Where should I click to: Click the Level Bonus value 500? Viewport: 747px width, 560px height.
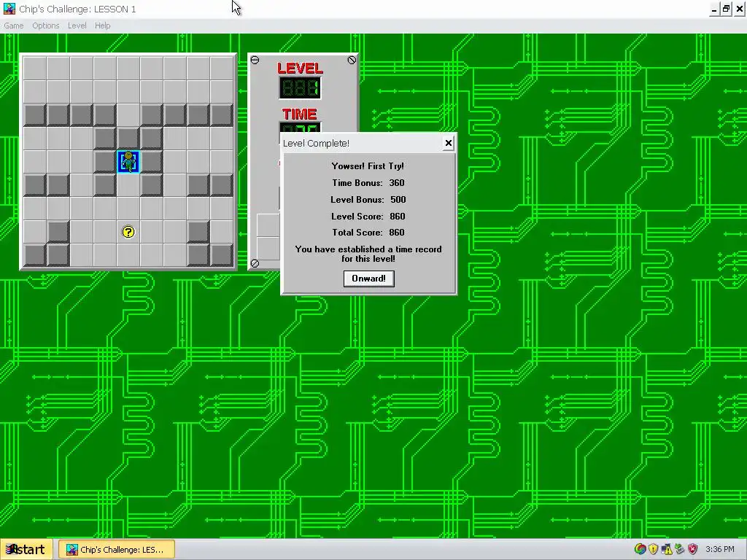(x=398, y=200)
